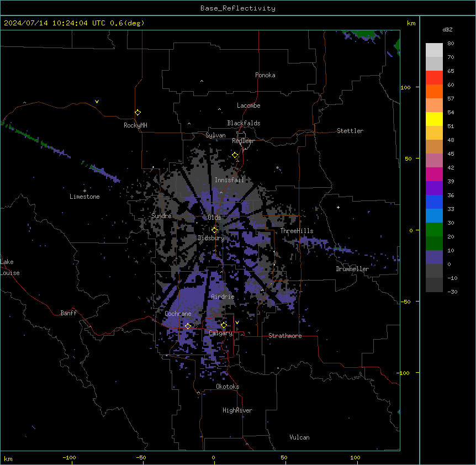
Task: Click the ThreeHills label
Action: [297, 231]
